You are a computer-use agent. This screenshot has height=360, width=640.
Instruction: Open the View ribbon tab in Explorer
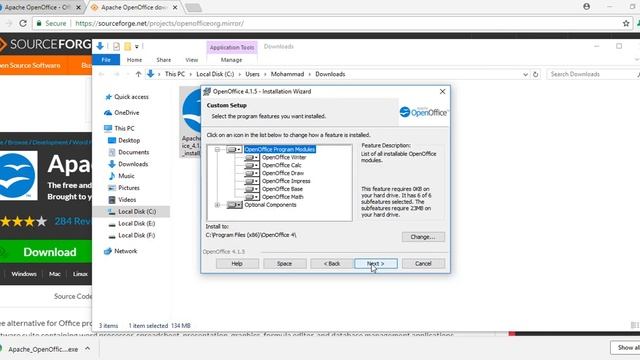click(192, 60)
